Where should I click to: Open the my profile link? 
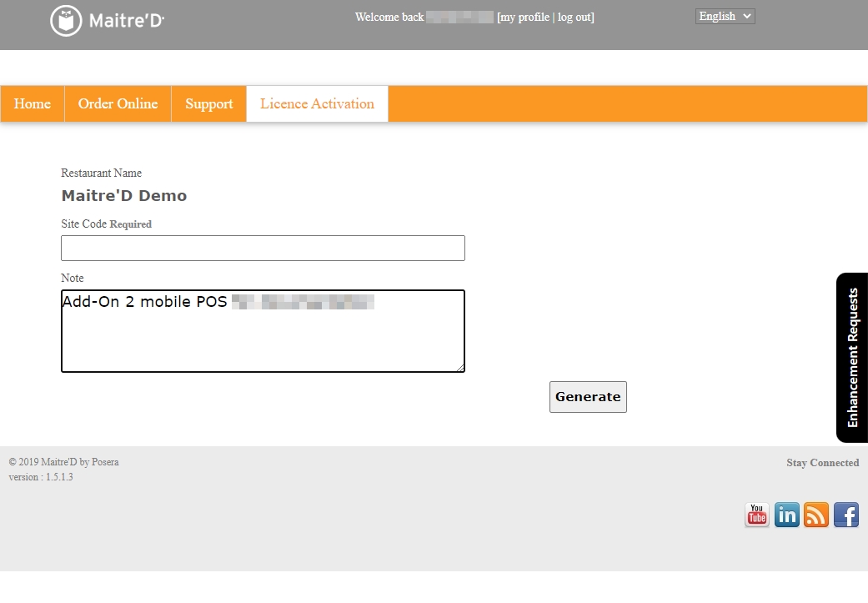click(524, 18)
